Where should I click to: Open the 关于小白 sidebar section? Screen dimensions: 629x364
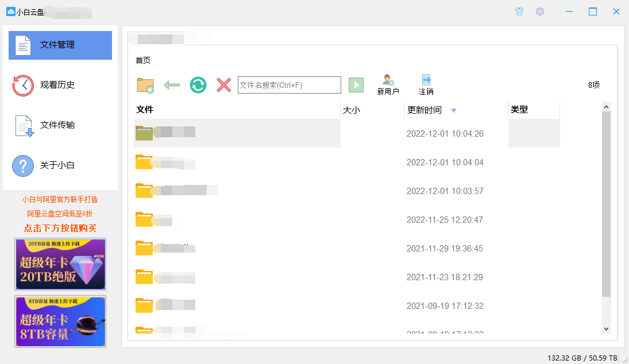pos(60,165)
